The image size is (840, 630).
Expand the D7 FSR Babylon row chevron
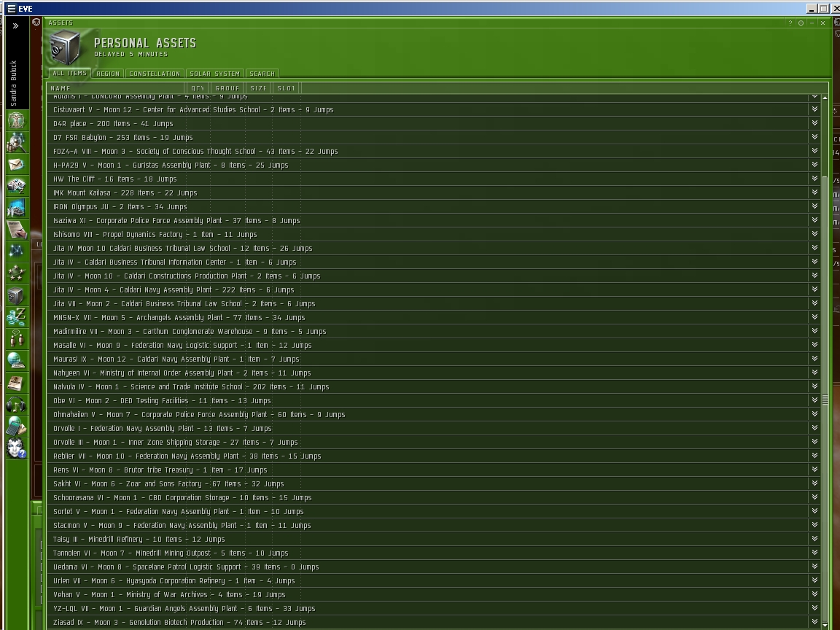pos(814,137)
